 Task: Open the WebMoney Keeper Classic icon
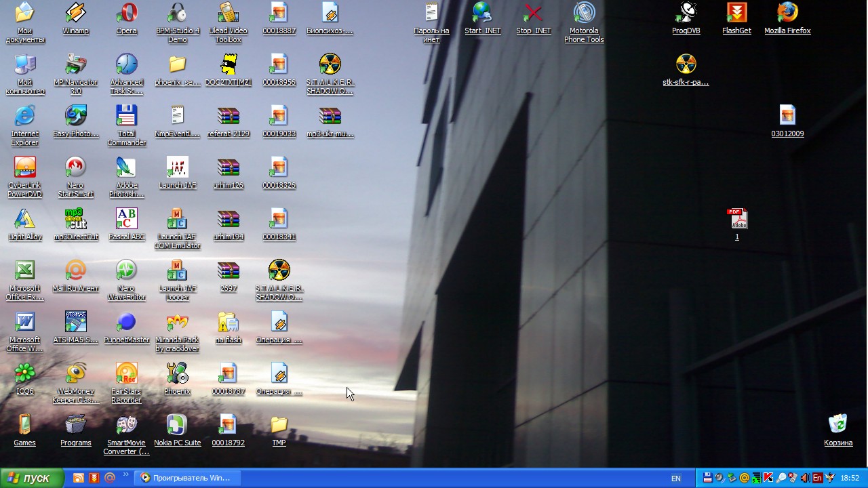tap(75, 382)
